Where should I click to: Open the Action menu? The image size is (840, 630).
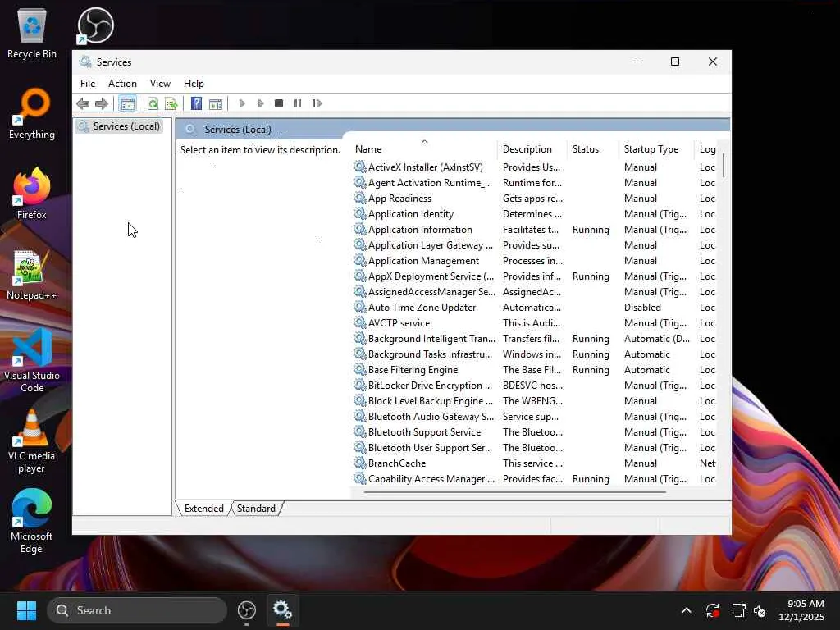122,84
